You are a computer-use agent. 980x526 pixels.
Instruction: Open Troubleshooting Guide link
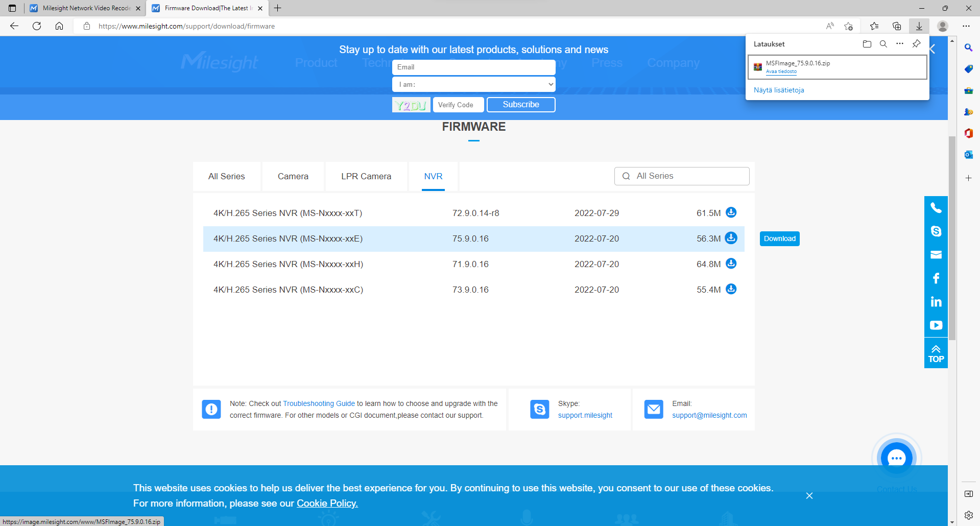[x=319, y=403]
